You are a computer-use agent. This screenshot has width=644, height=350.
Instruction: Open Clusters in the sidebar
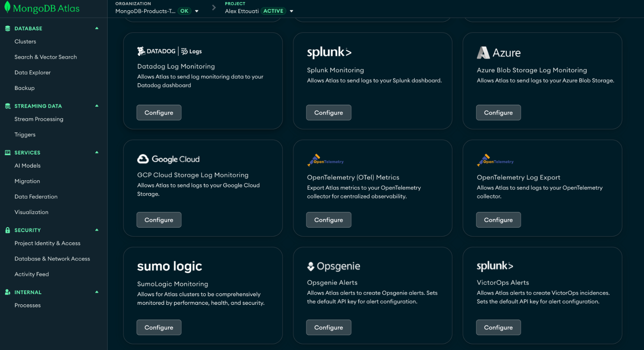25,41
